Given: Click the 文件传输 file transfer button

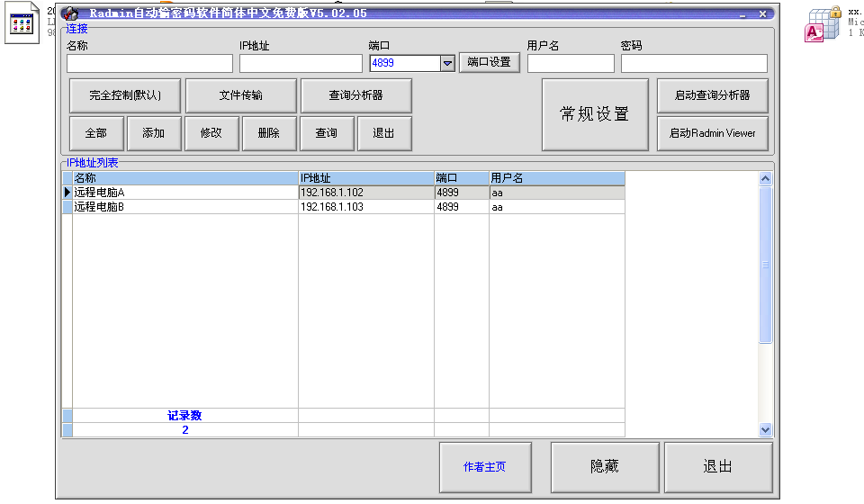Looking at the screenshot, I should click(241, 95).
